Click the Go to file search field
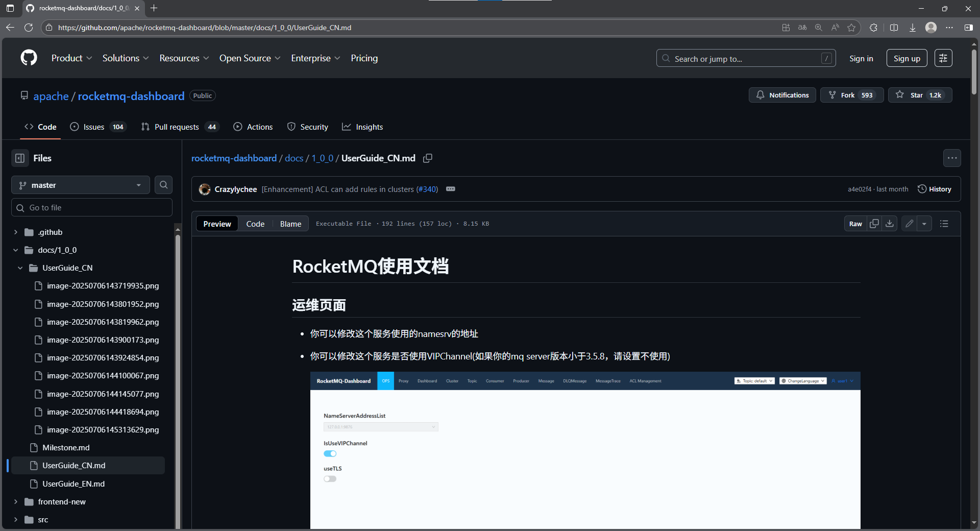Viewport: 980px width, 531px height. [x=92, y=207]
